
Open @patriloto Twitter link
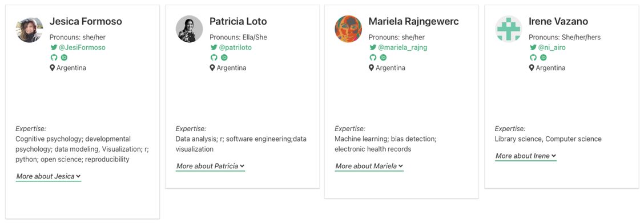pyautogui.click(x=231, y=47)
